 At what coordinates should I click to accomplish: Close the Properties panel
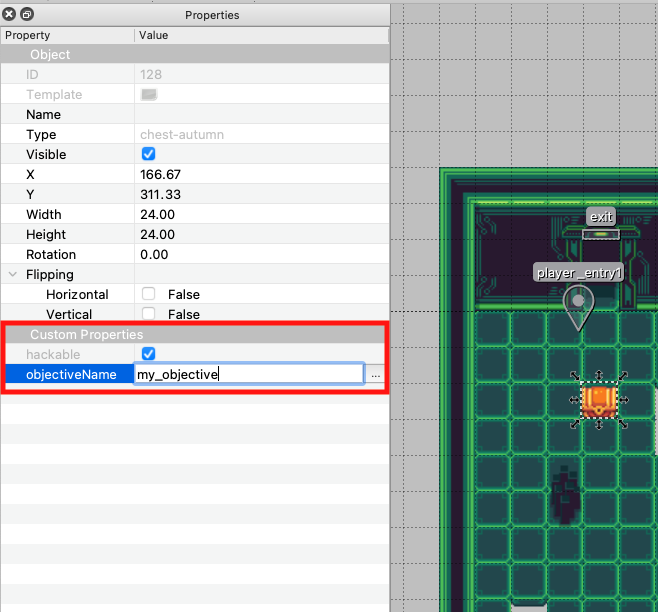10,15
